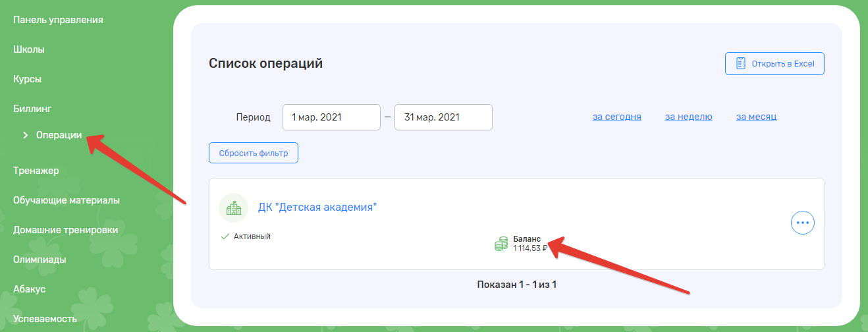Click the balance coins icon
868x332 pixels.
502,244
